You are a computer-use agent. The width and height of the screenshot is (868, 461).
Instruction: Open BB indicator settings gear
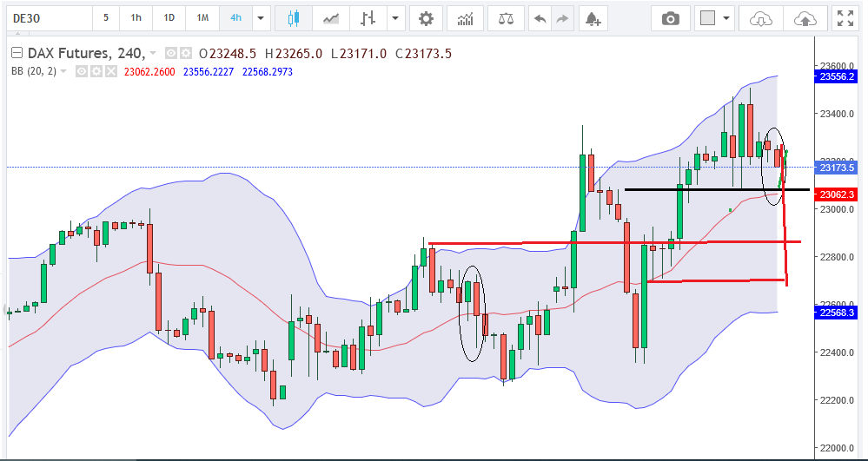(96, 71)
